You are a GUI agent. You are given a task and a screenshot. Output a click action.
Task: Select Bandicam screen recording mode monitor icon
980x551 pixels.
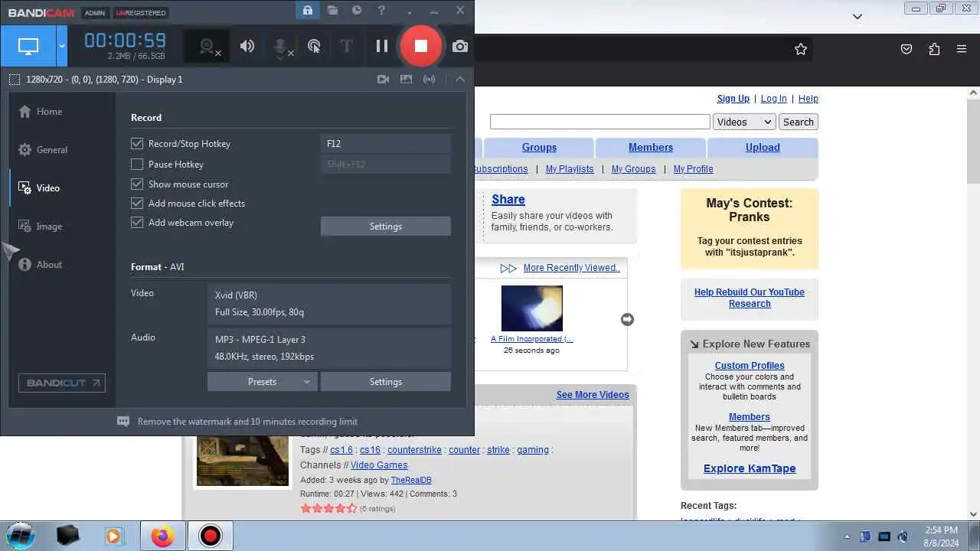pos(28,46)
